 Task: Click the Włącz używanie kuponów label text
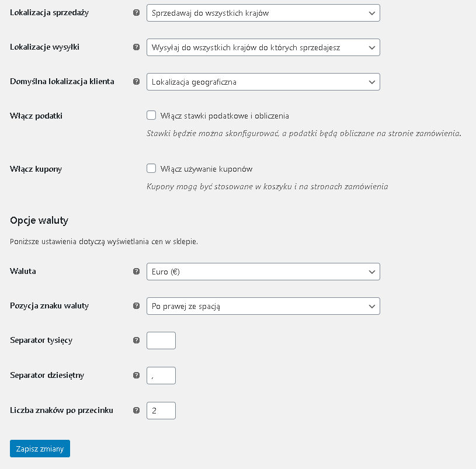(206, 169)
